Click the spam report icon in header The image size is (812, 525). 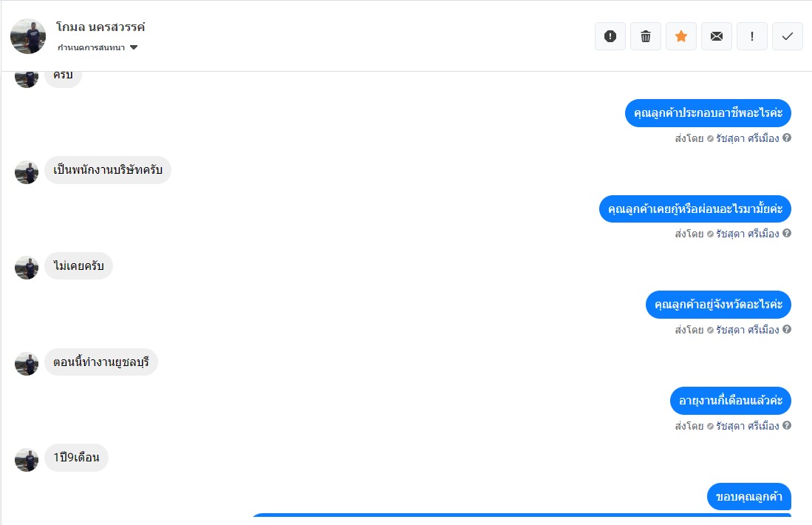(x=610, y=36)
